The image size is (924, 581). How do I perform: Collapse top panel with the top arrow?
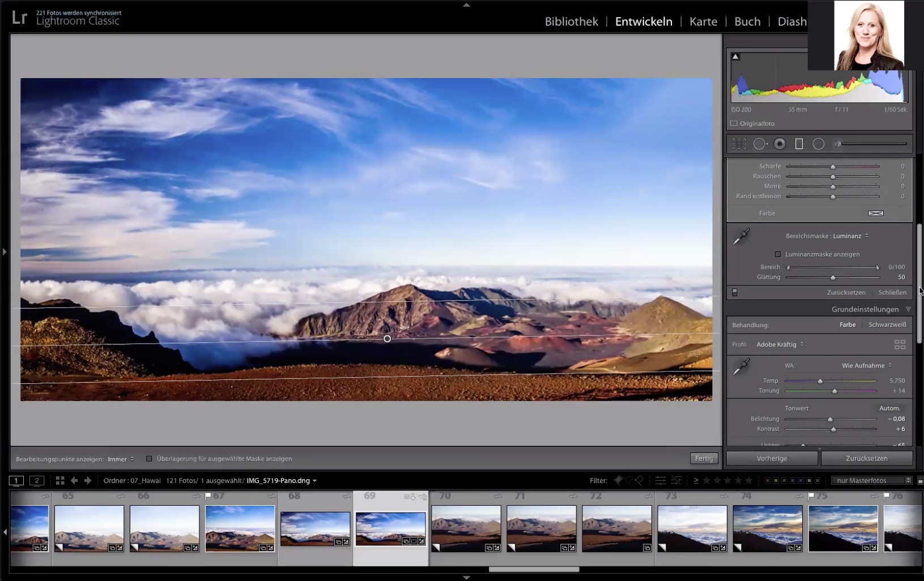pyautogui.click(x=466, y=5)
